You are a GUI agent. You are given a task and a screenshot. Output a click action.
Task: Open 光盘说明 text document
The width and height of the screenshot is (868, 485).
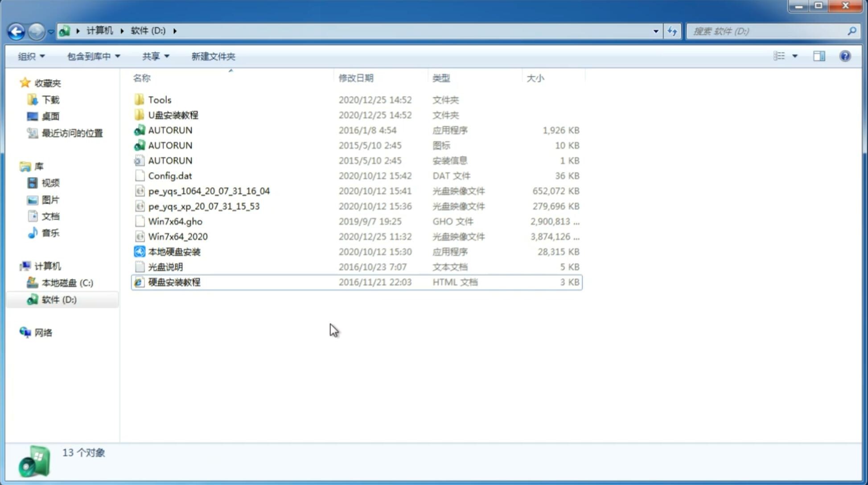point(165,267)
